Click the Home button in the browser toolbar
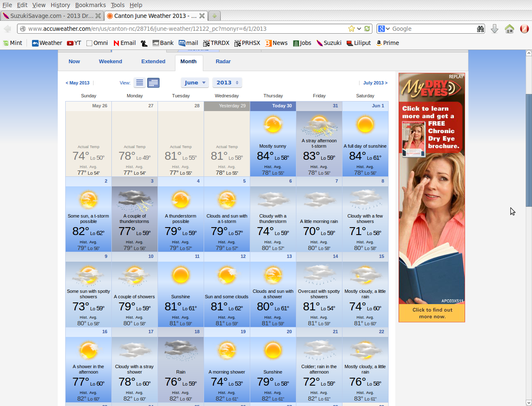This screenshot has width=532, height=406. tap(510, 28)
